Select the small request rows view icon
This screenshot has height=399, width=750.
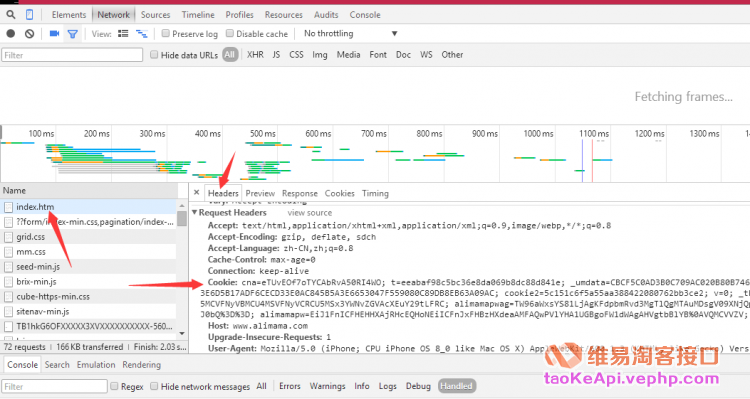pos(142,33)
